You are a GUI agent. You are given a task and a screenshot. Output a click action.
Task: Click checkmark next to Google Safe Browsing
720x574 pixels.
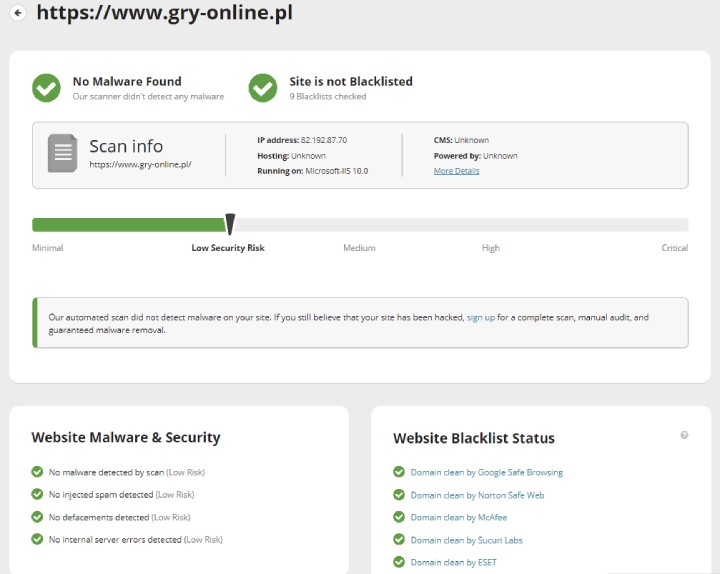400,472
